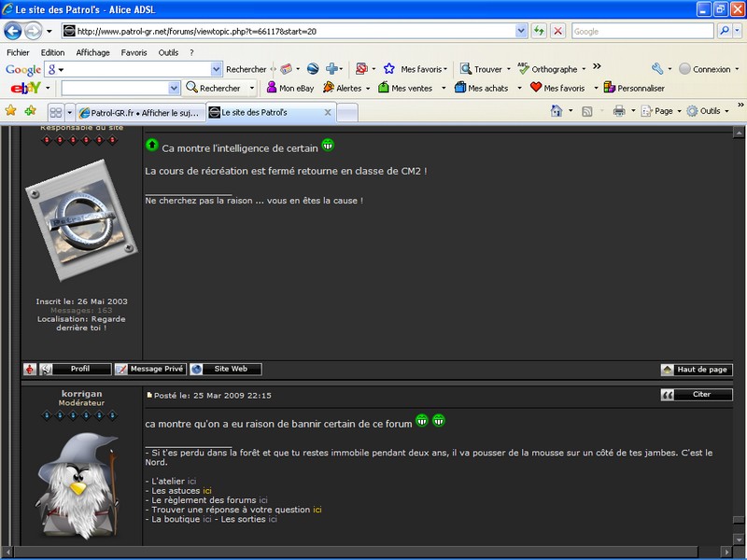Click the Profil button

coord(76,369)
